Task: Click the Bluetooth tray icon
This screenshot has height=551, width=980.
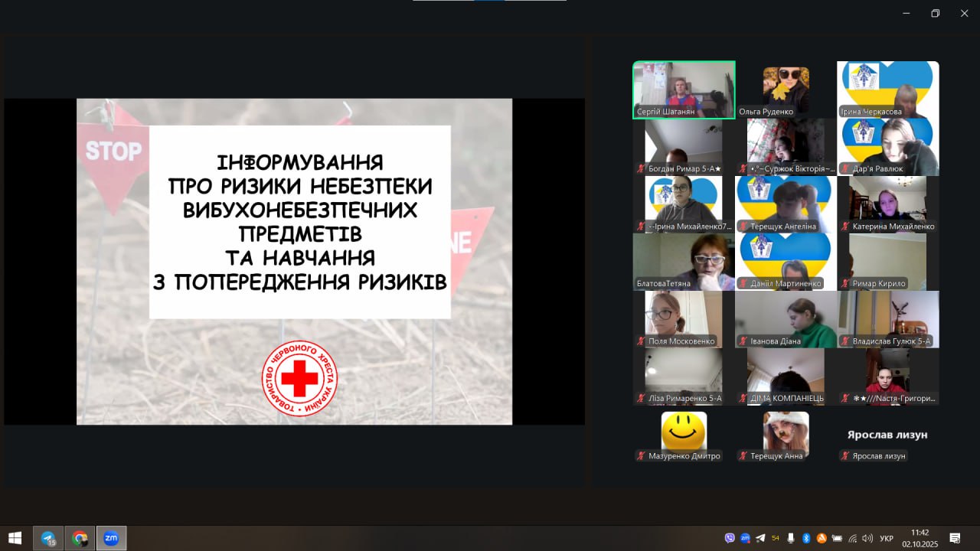Action: [805, 538]
